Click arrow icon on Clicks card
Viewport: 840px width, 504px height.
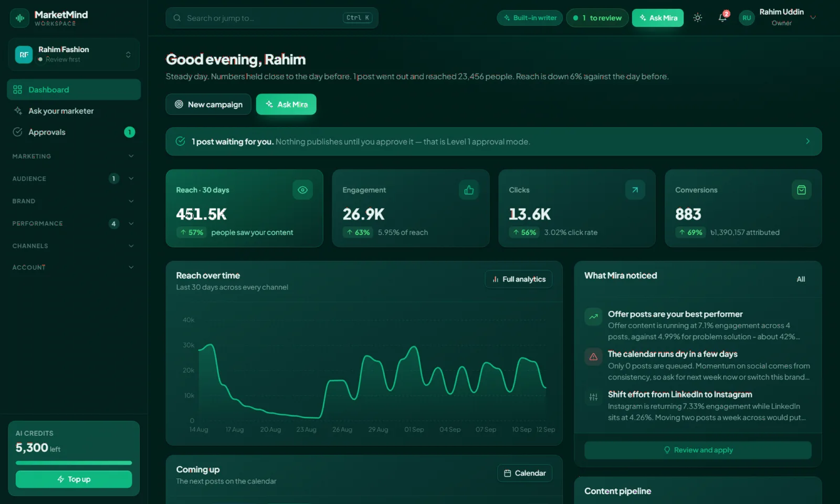click(x=635, y=190)
